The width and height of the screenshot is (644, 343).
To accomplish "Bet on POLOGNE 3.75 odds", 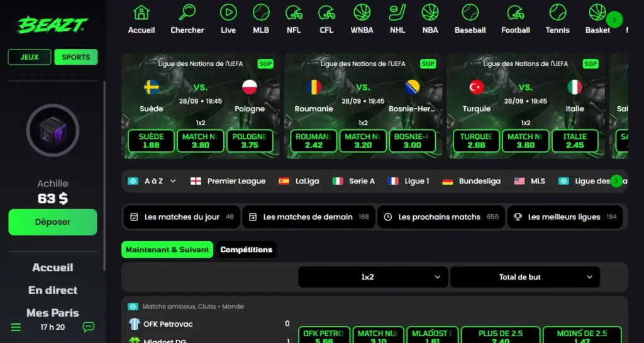I will [x=250, y=141].
